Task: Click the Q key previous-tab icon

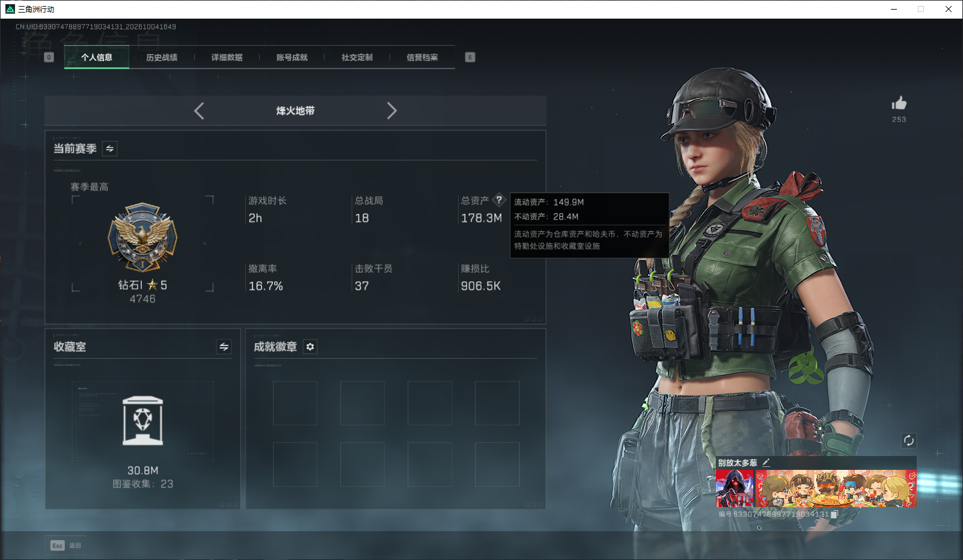Action: pyautogui.click(x=49, y=57)
